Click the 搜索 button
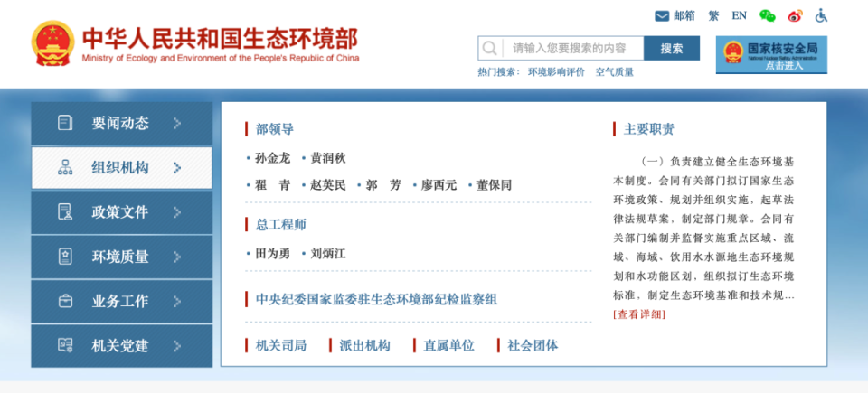Viewport: 868px width, 393px height. 672,48
